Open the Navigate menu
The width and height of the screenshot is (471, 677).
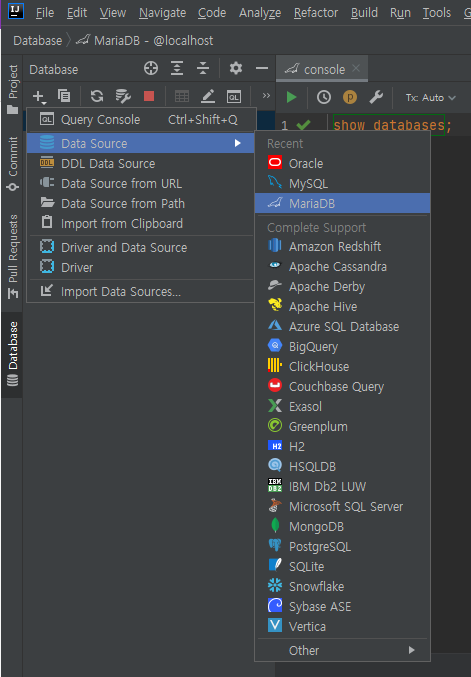click(162, 13)
